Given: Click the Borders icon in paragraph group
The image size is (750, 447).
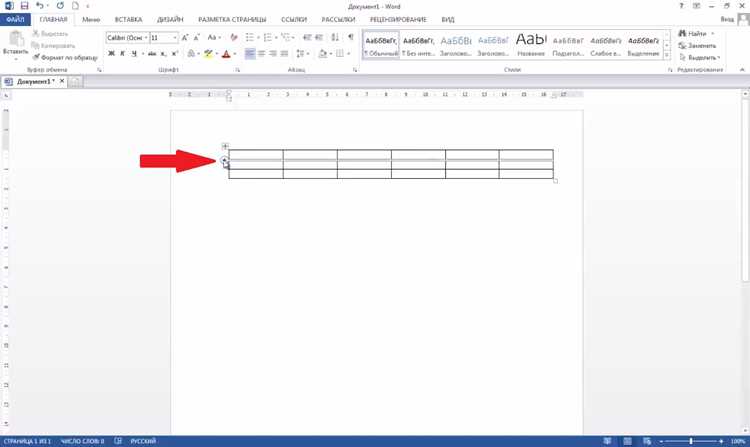Looking at the screenshot, I should click(340, 54).
